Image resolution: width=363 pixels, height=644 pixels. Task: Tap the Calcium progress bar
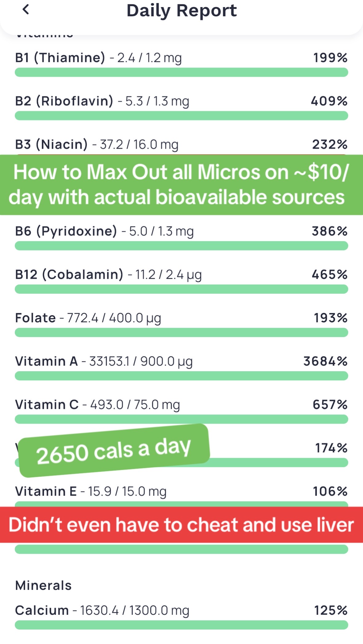point(181,625)
